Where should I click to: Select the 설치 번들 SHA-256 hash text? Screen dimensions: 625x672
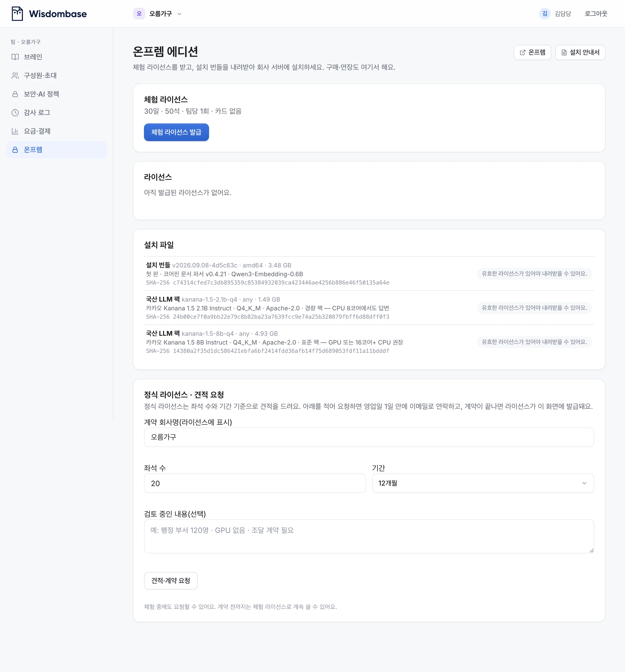click(x=281, y=283)
